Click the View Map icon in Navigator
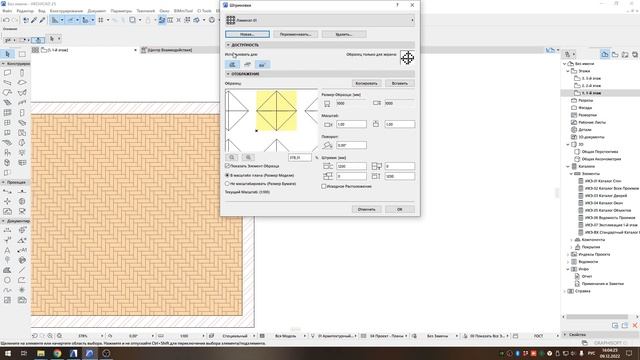This screenshot has height=360, width=640. tap(615, 54)
